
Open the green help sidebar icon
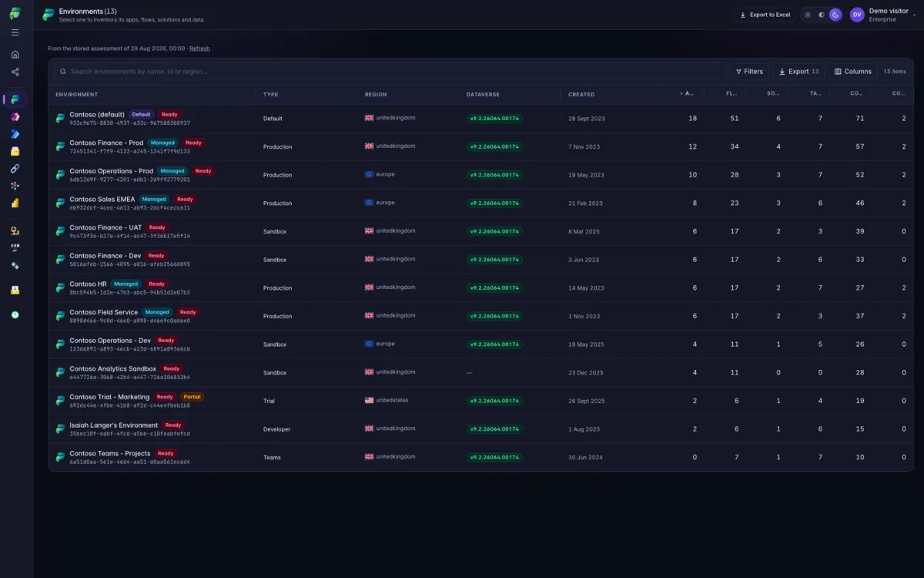click(x=15, y=314)
